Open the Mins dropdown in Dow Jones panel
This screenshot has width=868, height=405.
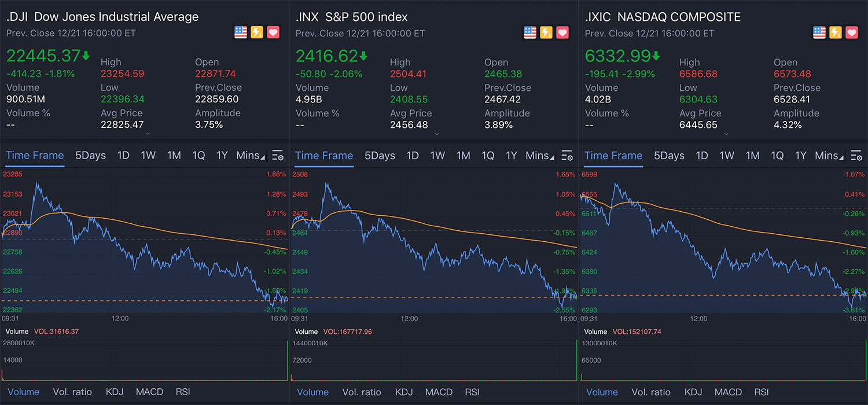[x=251, y=156]
